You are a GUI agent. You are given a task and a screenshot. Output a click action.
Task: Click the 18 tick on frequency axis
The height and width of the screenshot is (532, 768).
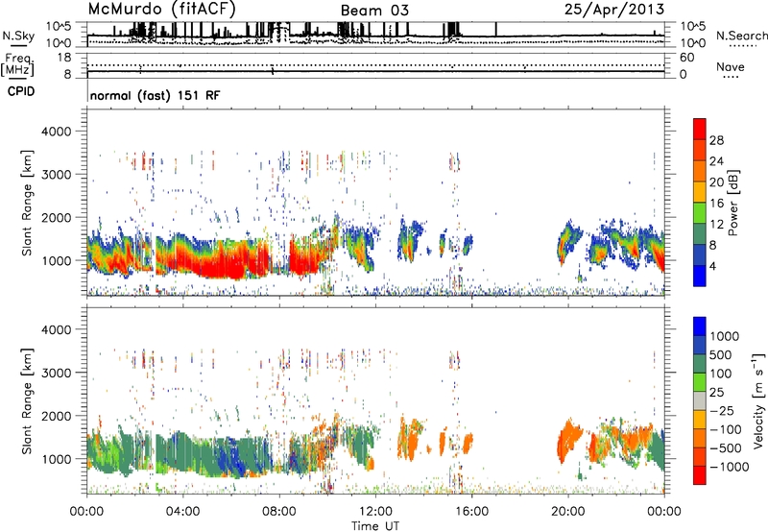pos(65,58)
